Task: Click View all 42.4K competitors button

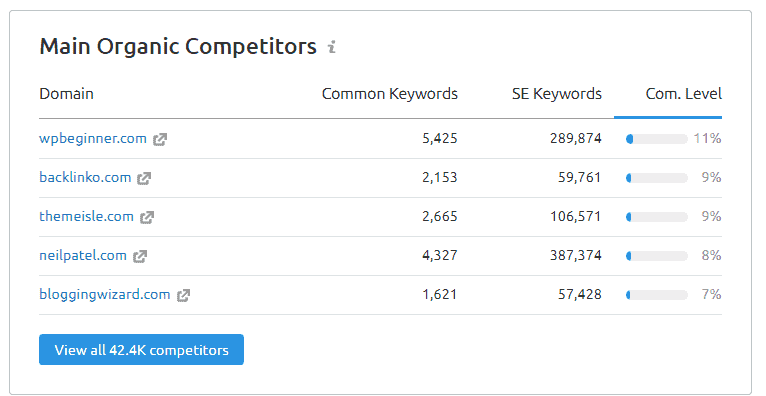Action: [x=141, y=350]
